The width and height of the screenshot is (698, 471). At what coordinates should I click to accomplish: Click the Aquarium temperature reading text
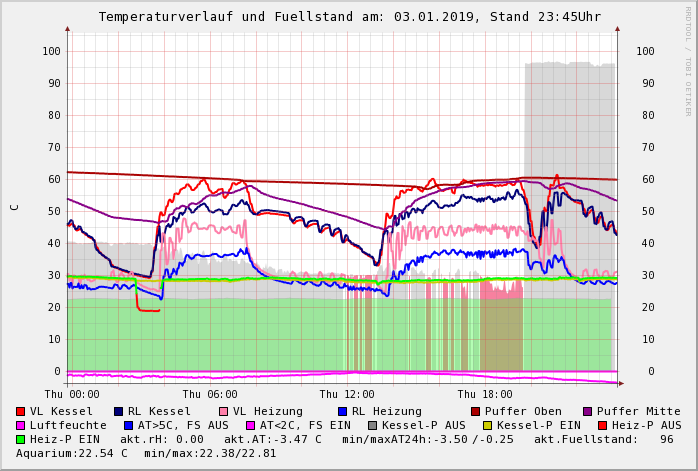71,453
